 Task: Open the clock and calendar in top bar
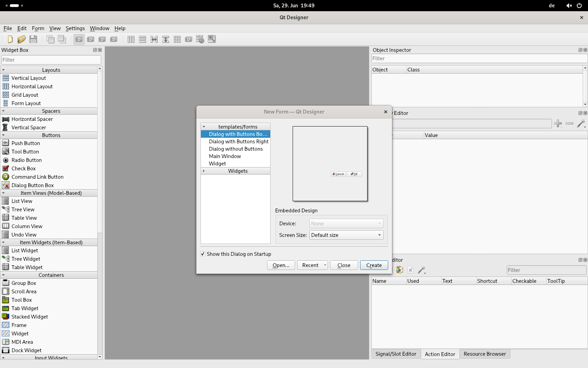click(294, 6)
